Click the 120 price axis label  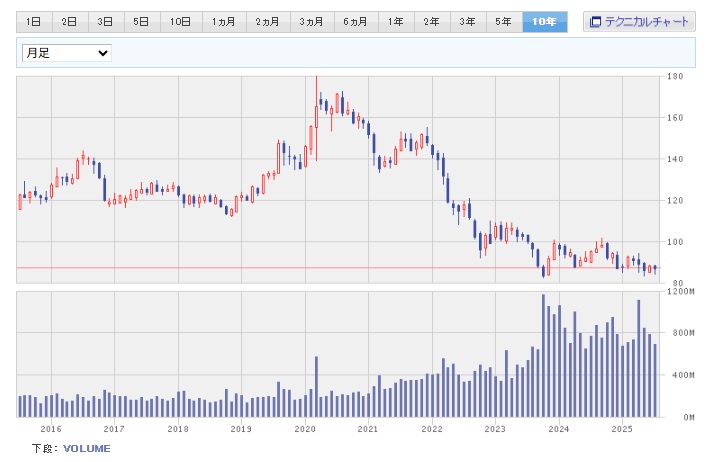click(675, 201)
